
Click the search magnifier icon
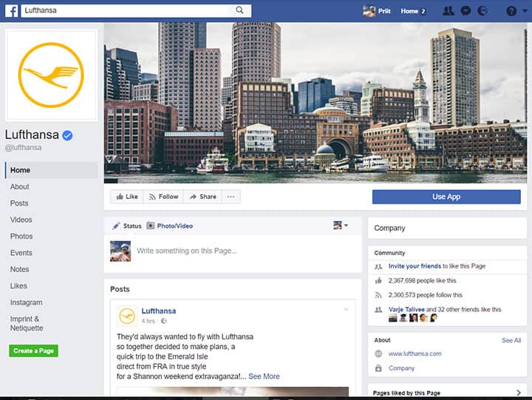[239, 10]
